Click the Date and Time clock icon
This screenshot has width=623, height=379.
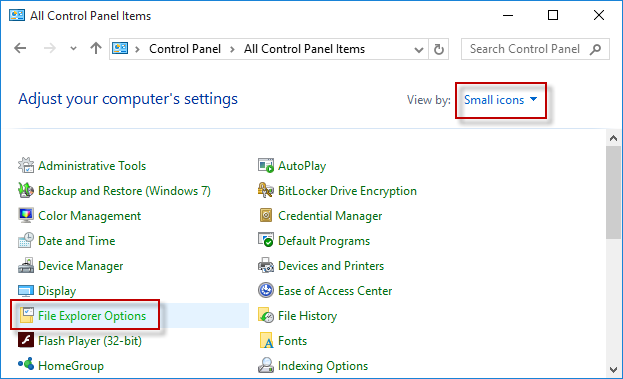(26, 240)
